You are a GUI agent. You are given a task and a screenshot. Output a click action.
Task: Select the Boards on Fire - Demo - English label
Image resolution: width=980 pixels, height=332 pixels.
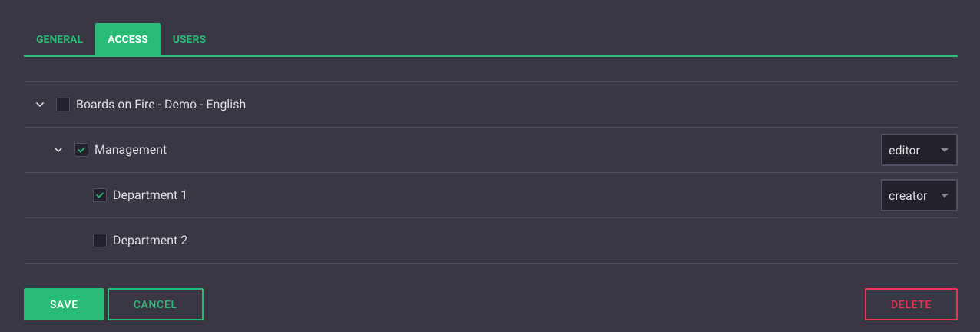point(161,104)
